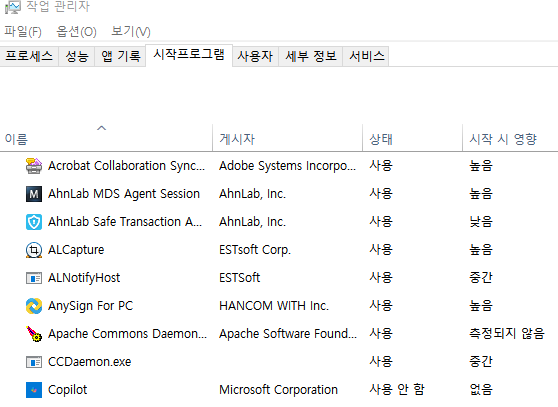Switch to the 사용자 tab
The height and width of the screenshot is (407, 558).
255,56
